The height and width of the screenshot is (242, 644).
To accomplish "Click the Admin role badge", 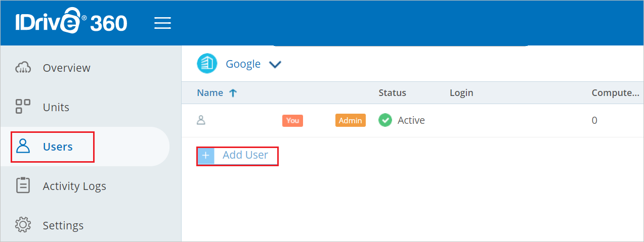I will (x=350, y=120).
